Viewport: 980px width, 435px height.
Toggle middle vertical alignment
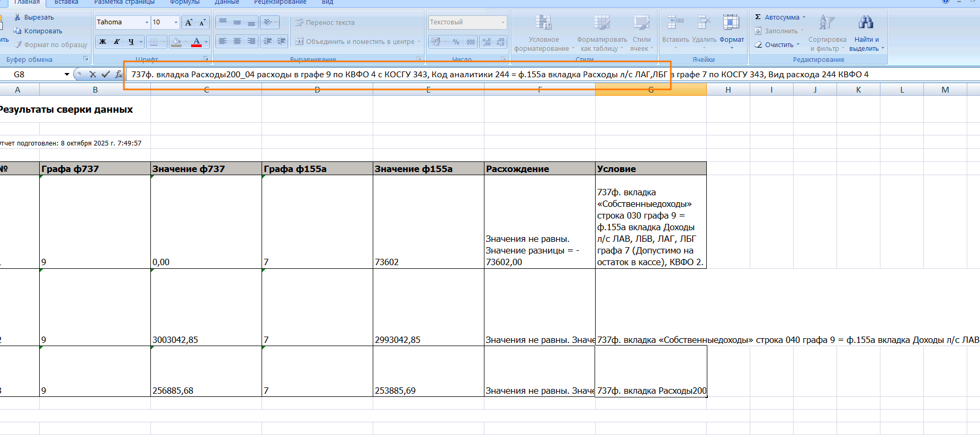[237, 22]
